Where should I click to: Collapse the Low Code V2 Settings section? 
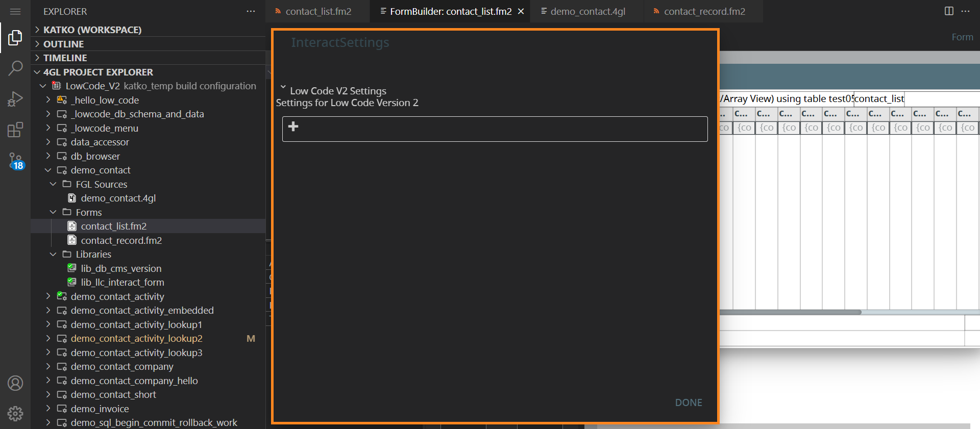[283, 88]
